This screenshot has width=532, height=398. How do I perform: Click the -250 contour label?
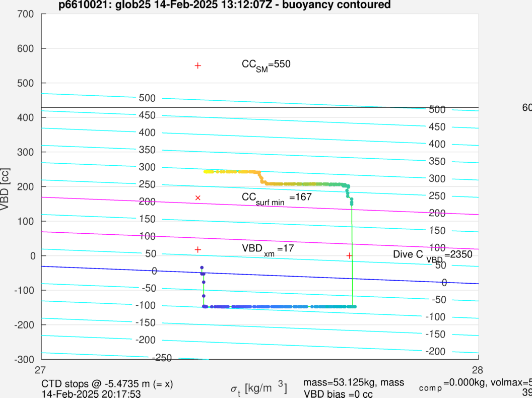162,358
